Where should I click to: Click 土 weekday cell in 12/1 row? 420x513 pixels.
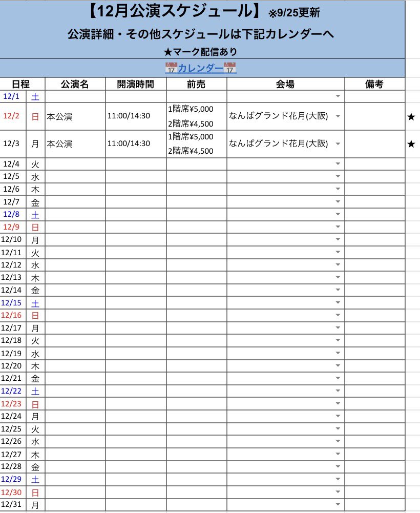coord(35,96)
